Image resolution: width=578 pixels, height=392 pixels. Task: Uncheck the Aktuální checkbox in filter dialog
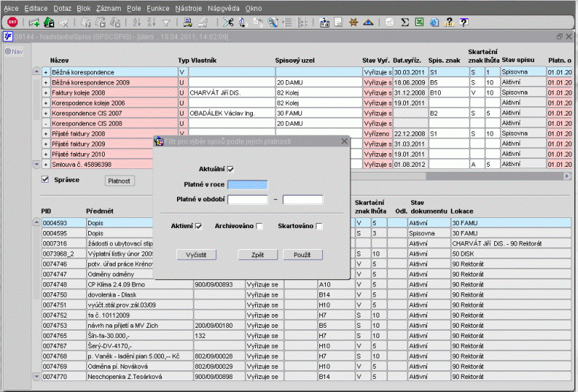[230, 169]
